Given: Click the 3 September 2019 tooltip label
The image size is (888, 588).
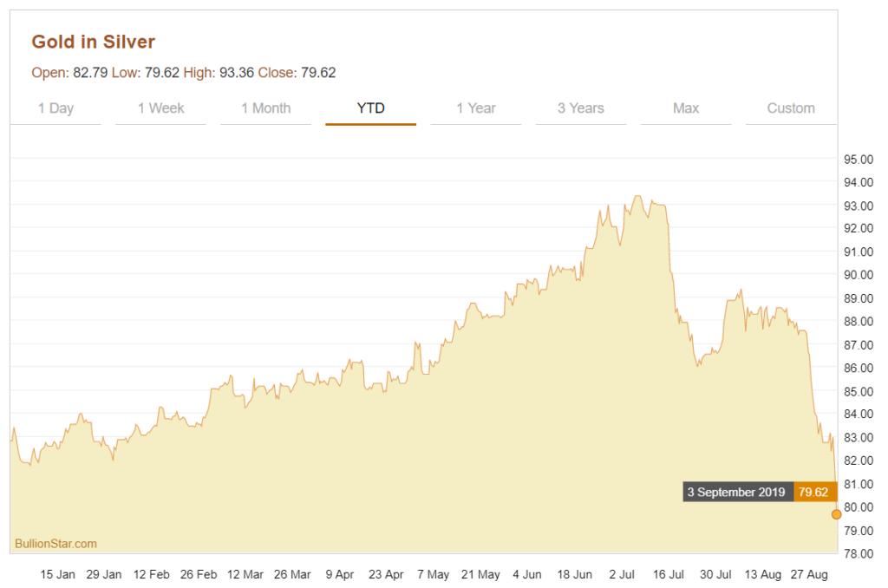Looking at the screenshot, I should [737, 493].
